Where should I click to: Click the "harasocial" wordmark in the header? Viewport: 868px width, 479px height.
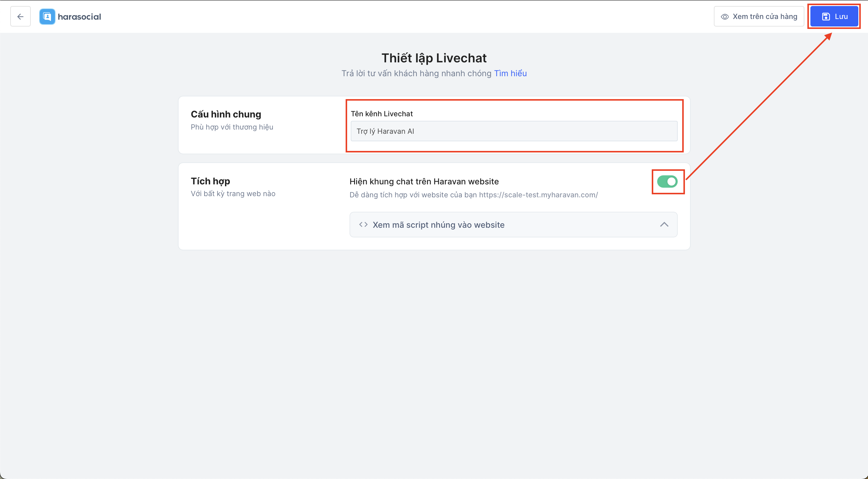tap(79, 17)
